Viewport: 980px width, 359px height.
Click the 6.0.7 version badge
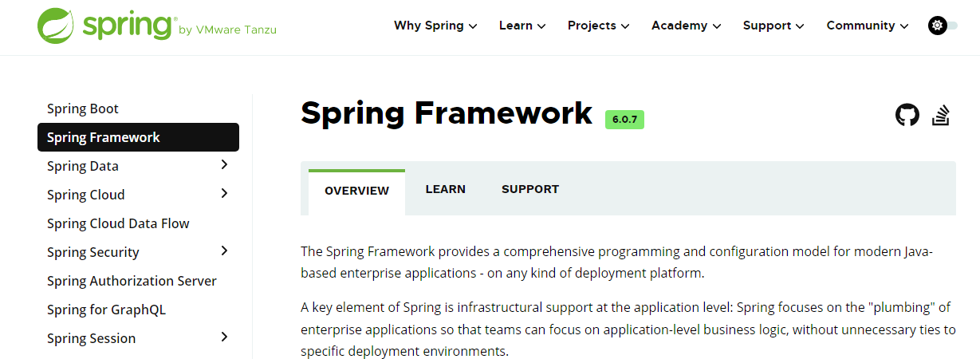click(x=624, y=120)
